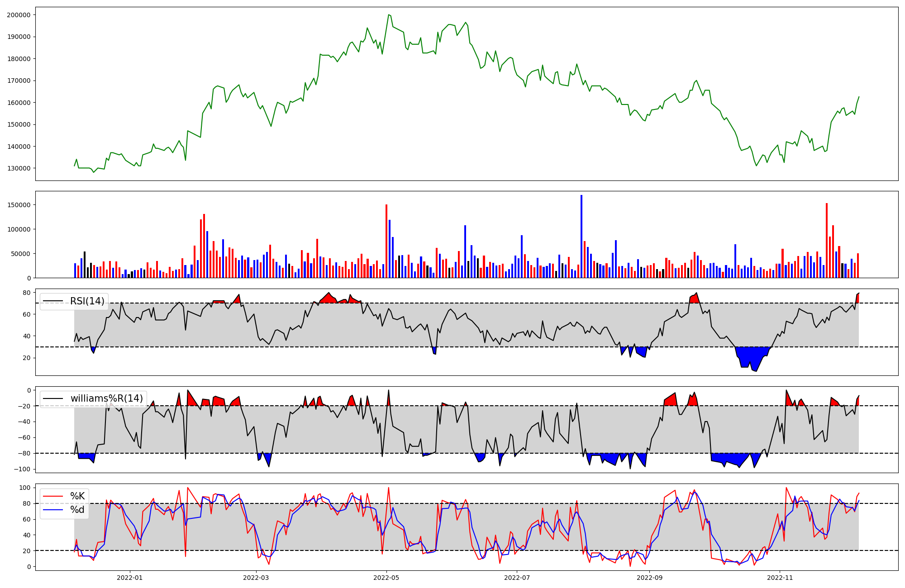
Task: Click the -100 tick on Williams axis
Action: pyautogui.click(x=22, y=469)
